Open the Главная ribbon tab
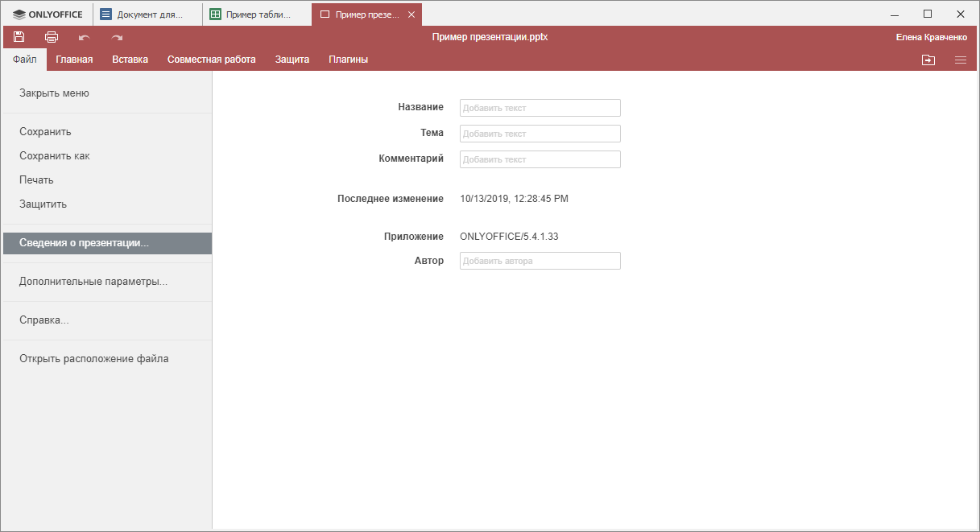 [x=74, y=60]
